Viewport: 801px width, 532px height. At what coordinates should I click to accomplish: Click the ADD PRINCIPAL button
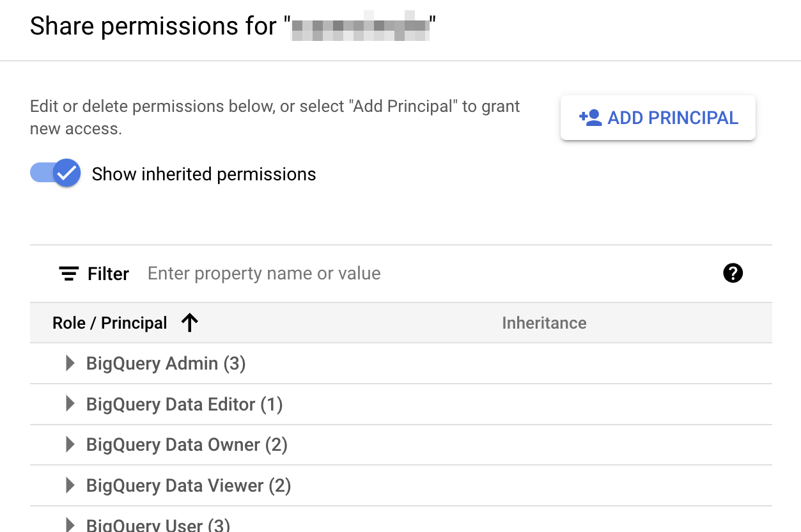(x=658, y=118)
